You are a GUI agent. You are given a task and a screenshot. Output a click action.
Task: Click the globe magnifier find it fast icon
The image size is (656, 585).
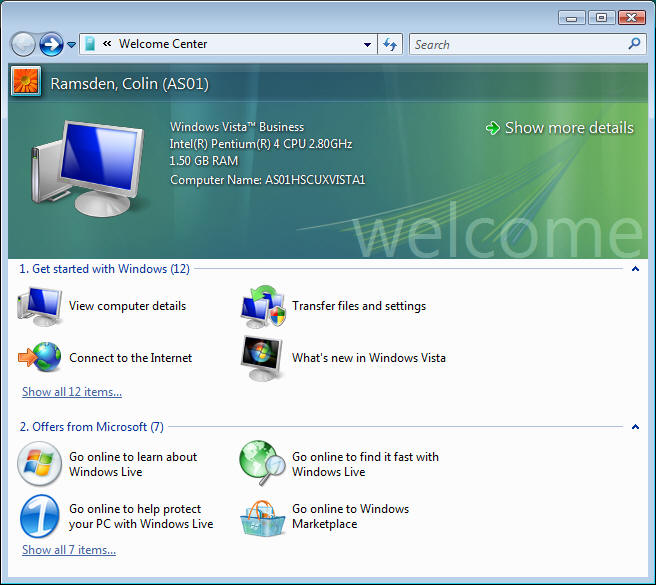click(262, 463)
